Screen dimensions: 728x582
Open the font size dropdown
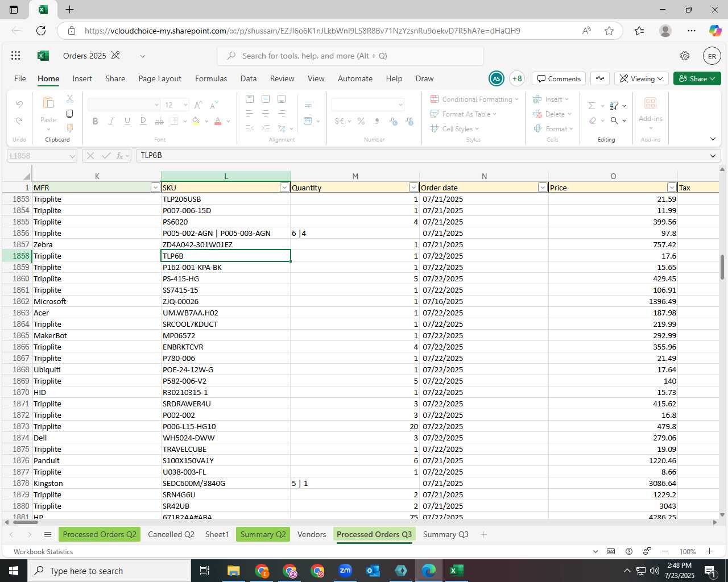coord(185,105)
